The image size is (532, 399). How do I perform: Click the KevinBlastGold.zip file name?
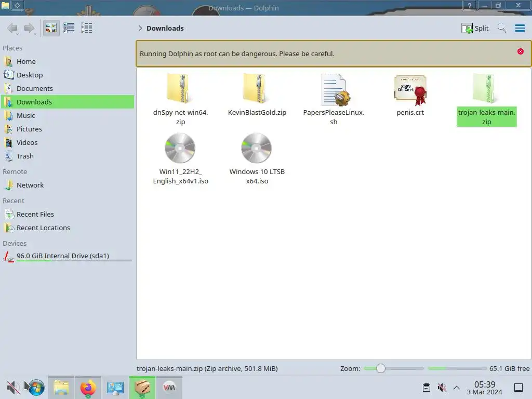click(x=257, y=113)
